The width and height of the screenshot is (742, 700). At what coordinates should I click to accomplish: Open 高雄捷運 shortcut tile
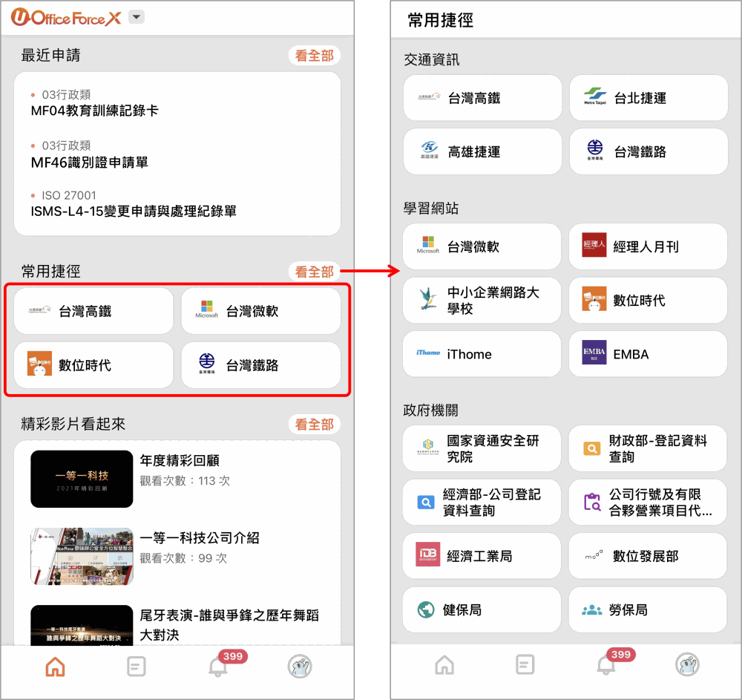pos(482,152)
